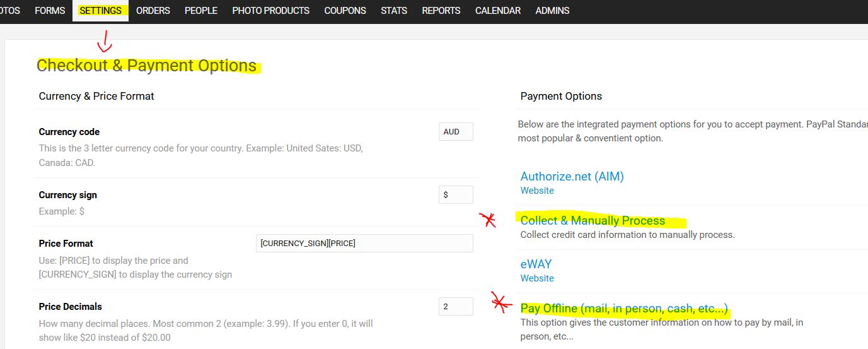Click the Price Decimals field showing 2
868x349 pixels.
pyautogui.click(x=456, y=307)
